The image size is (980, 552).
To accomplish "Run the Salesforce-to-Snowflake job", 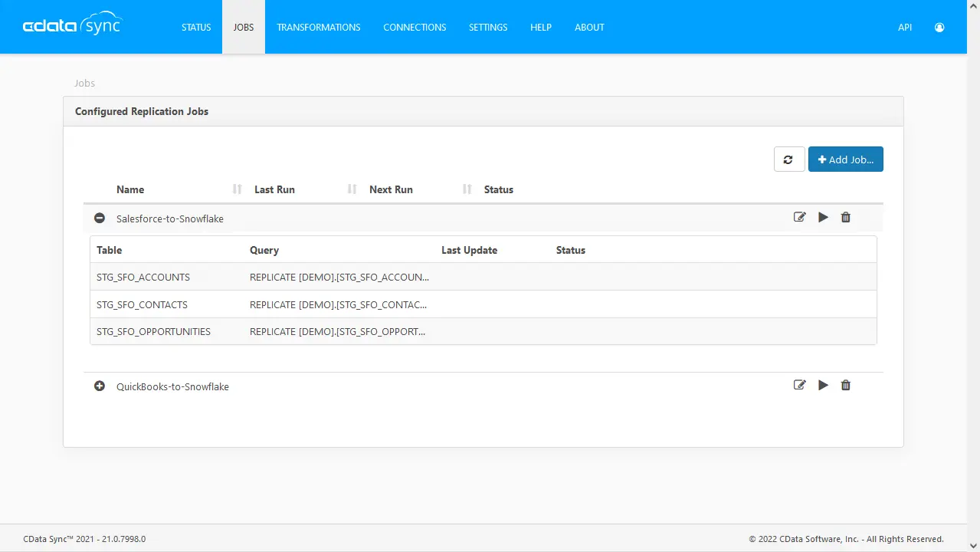I will [823, 217].
